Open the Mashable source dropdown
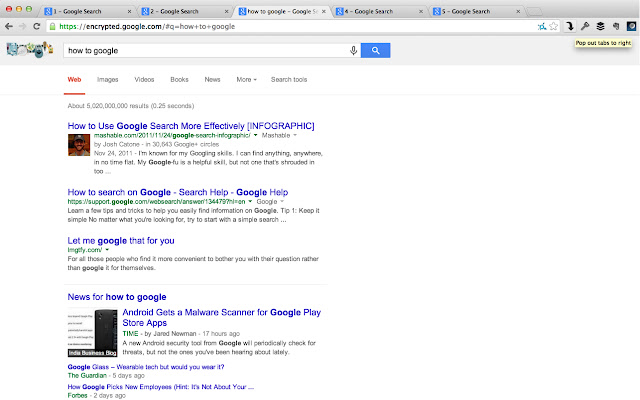640x400 pixels. pos(279,135)
